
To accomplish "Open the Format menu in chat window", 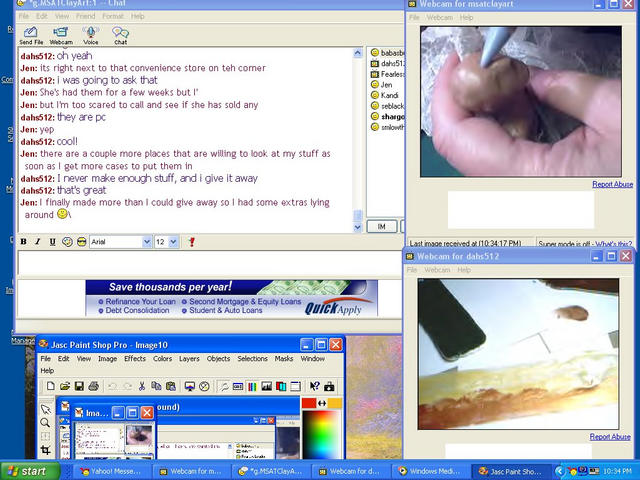I will click(x=113, y=16).
